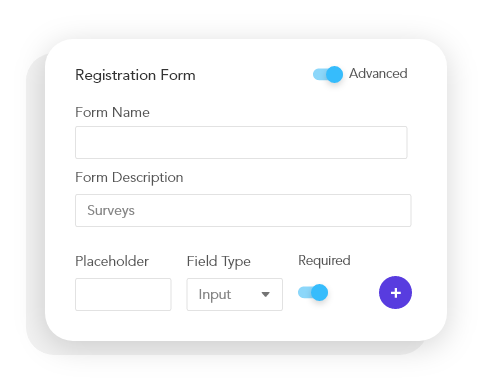This screenshot has width=492, height=392.
Task: Click the white plus symbol inside the purple circle
Action: tap(396, 293)
